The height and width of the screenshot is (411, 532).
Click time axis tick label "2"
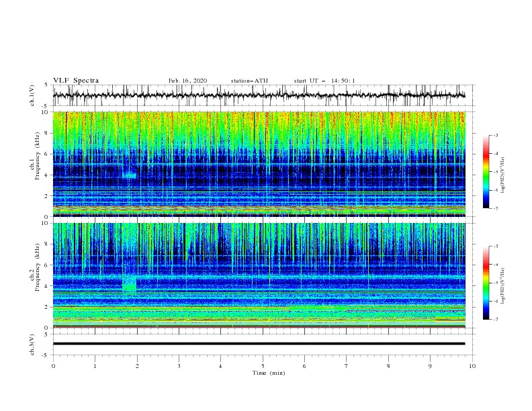pos(137,366)
